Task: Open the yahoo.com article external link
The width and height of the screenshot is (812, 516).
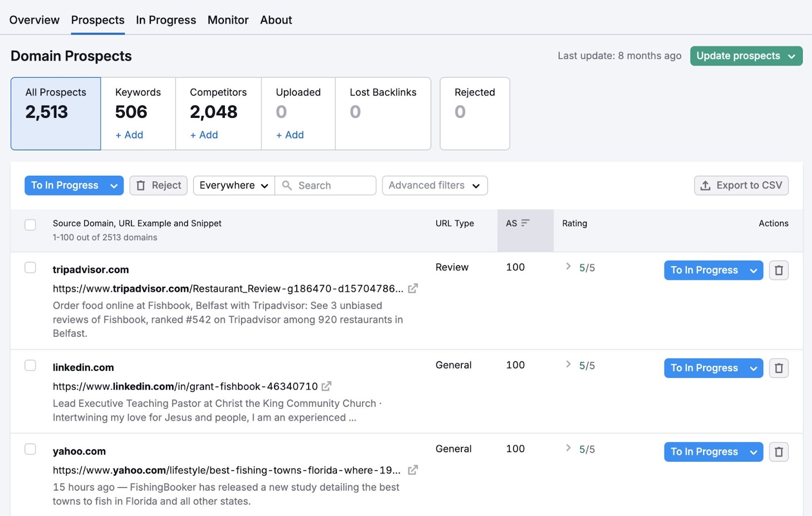Action: pos(413,470)
